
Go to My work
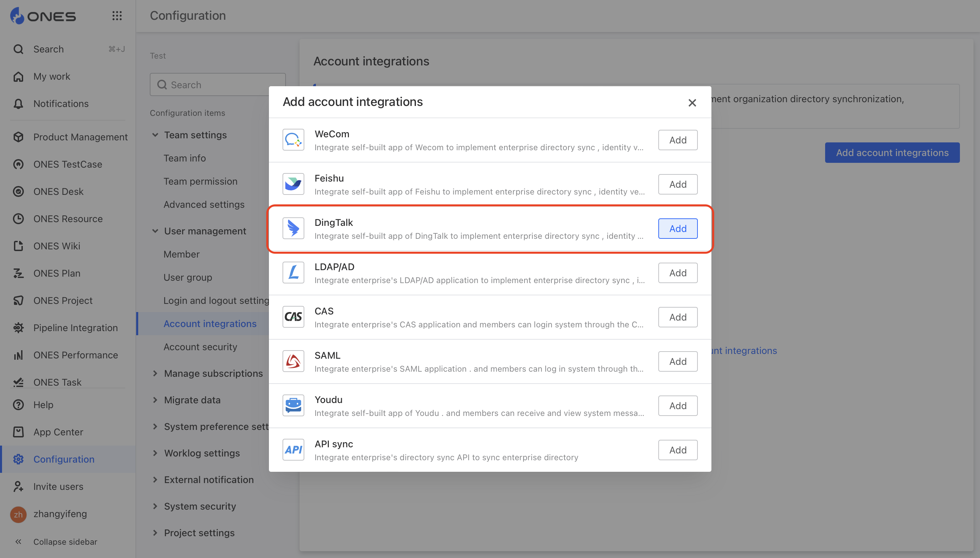click(52, 76)
